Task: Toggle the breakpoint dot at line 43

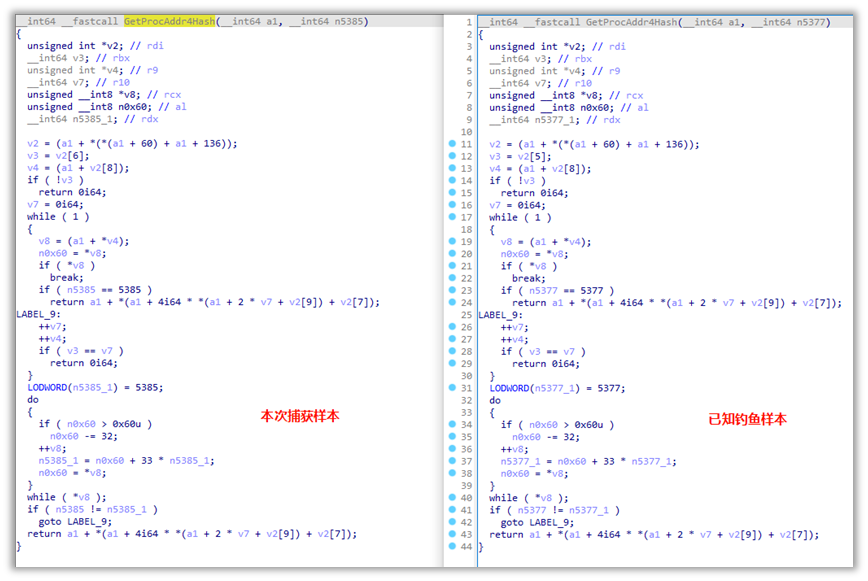Action: coord(452,534)
